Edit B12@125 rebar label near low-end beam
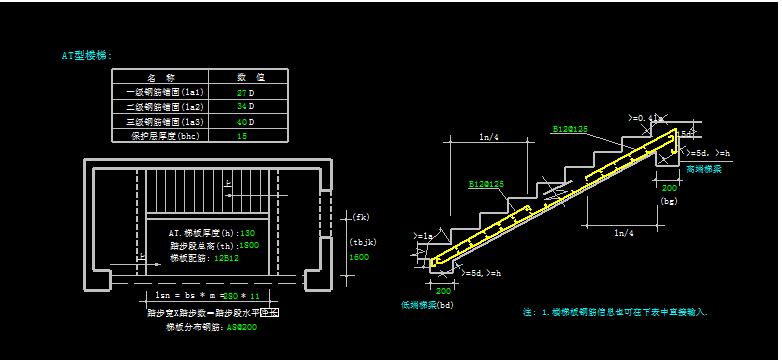This screenshot has height=361, width=782. (486, 184)
